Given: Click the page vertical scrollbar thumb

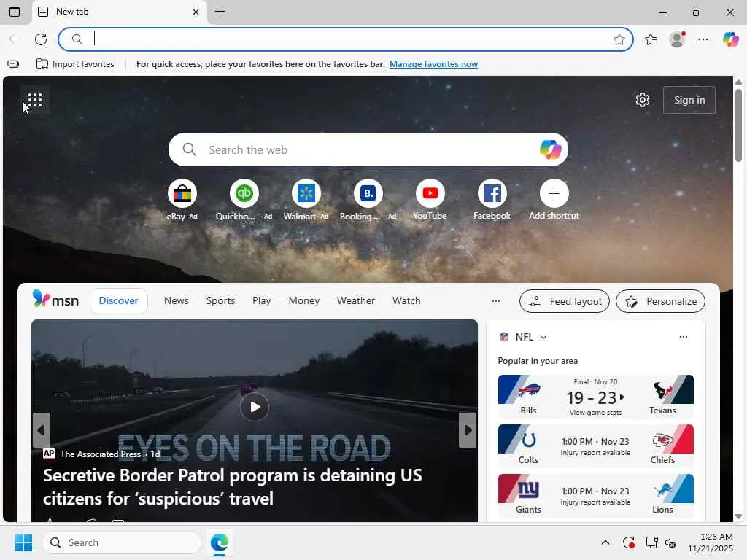Looking at the screenshot, I should tap(738, 125).
